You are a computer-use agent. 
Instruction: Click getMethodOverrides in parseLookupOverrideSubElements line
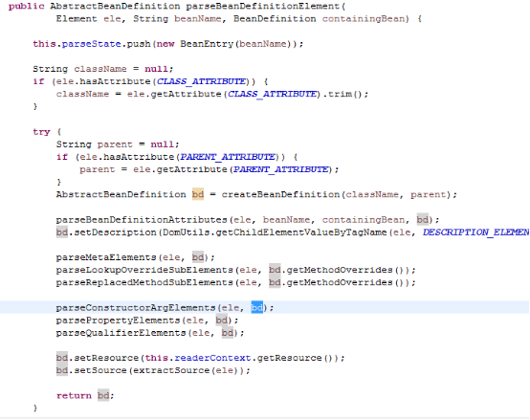339,270
